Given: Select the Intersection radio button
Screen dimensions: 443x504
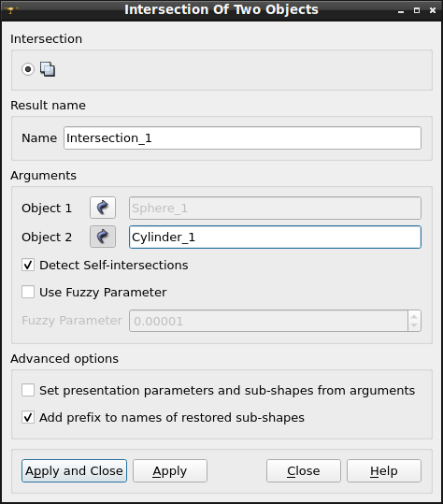Looking at the screenshot, I should point(28,69).
